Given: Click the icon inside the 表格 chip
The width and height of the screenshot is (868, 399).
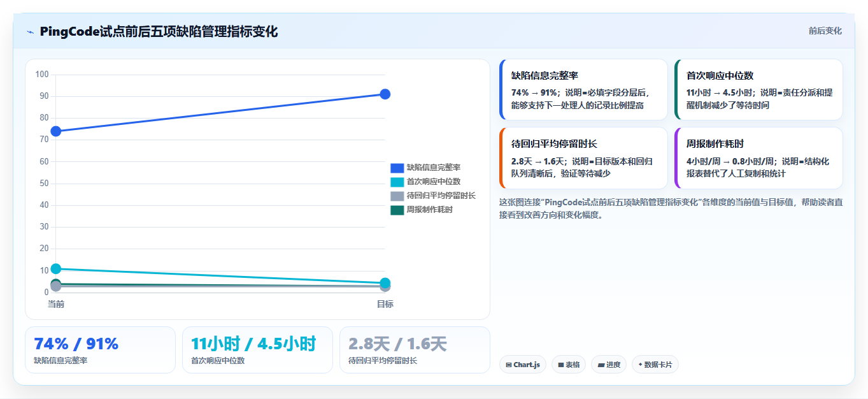Looking at the screenshot, I should click(560, 365).
